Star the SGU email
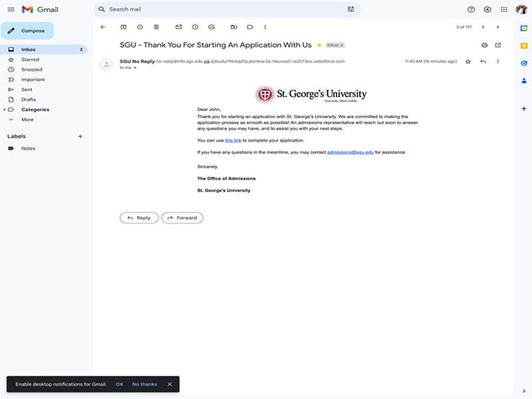The width and height of the screenshot is (532, 399). tap(468, 61)
